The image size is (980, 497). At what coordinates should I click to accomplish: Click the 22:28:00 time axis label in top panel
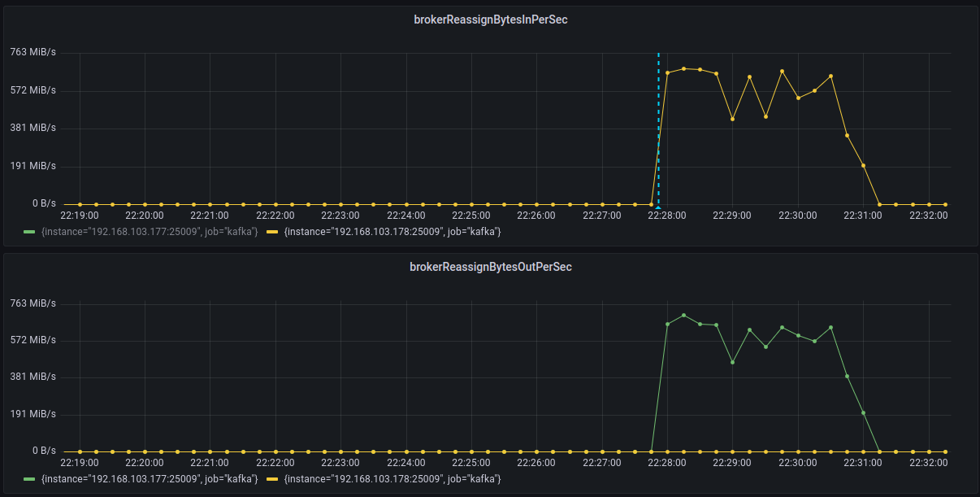[667, 216]
